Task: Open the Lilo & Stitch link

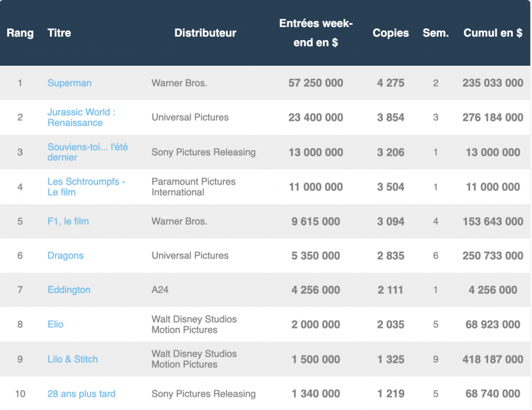Action: point(73,359)
